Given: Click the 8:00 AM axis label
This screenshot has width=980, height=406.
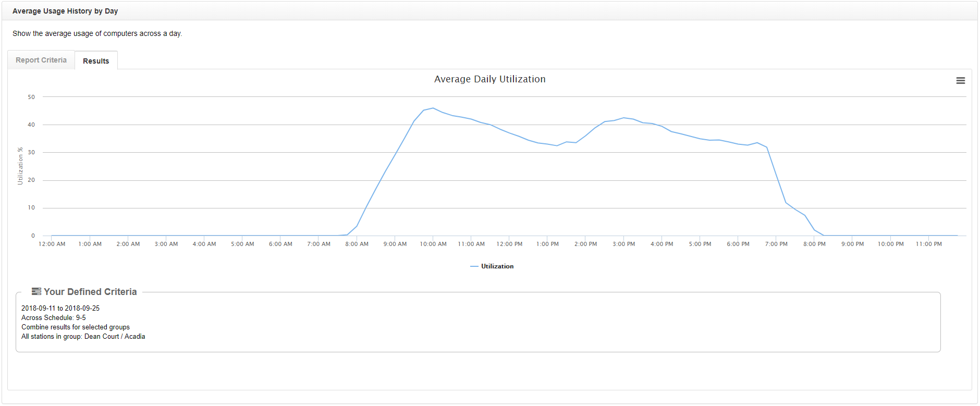Looking at the screenshot, I should [357, 244].
